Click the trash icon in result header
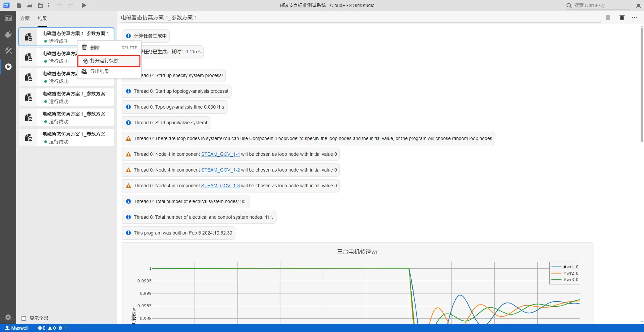Screen dimensions: 644x332 click(x=622, y=17)
